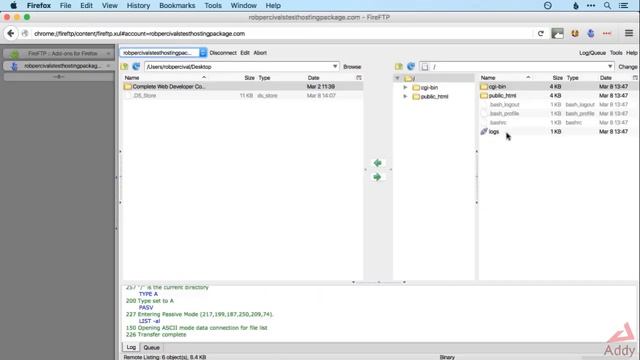Sort local files by Name
The image size is (640, 360).
point(132,78)
